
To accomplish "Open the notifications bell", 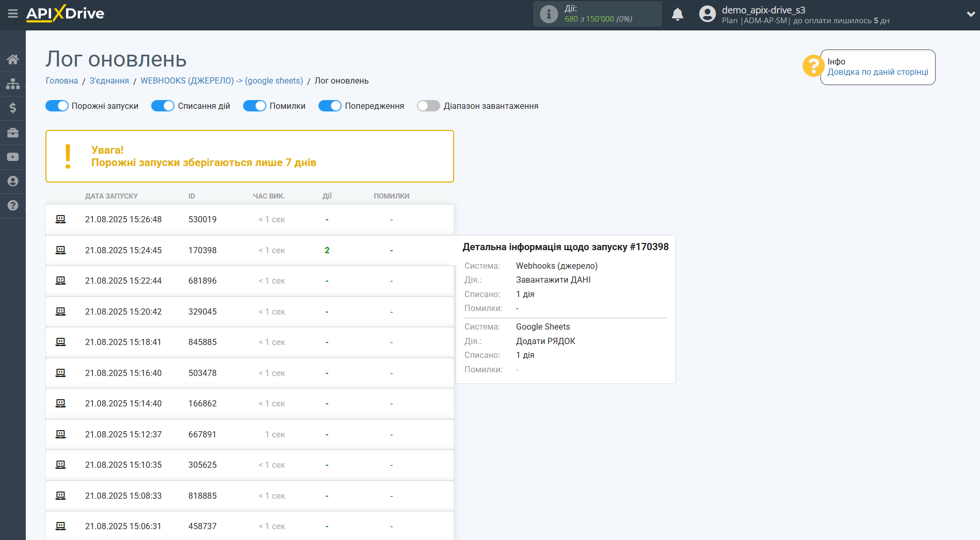I will tap(678, 14).
